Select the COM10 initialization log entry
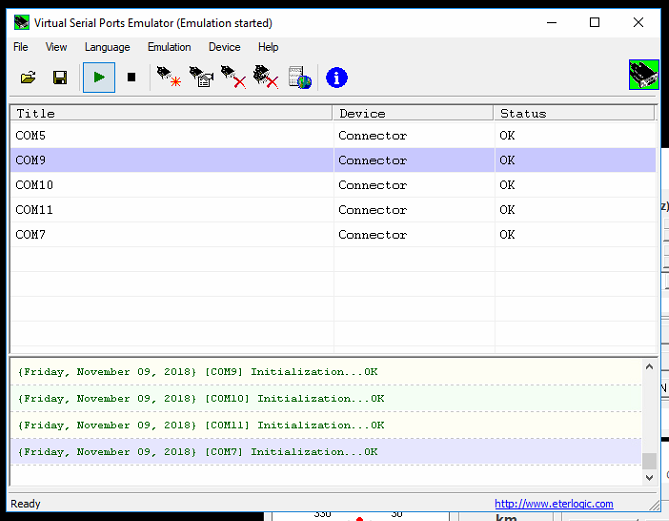 (326, 399)
